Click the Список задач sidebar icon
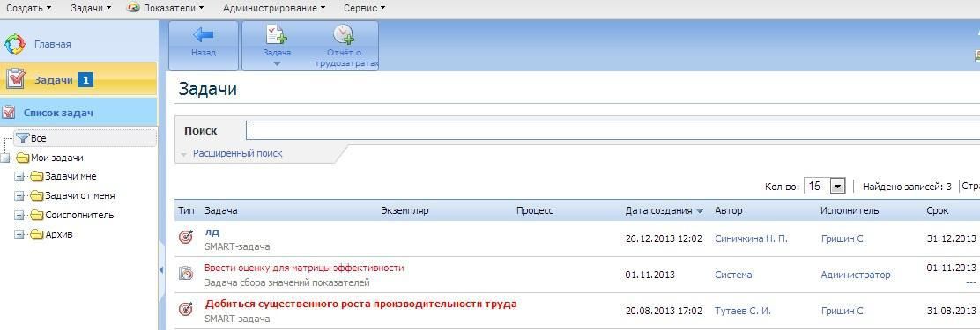This screenshot has height=330, width=980. pyautogui.click(x=9, y=113)
